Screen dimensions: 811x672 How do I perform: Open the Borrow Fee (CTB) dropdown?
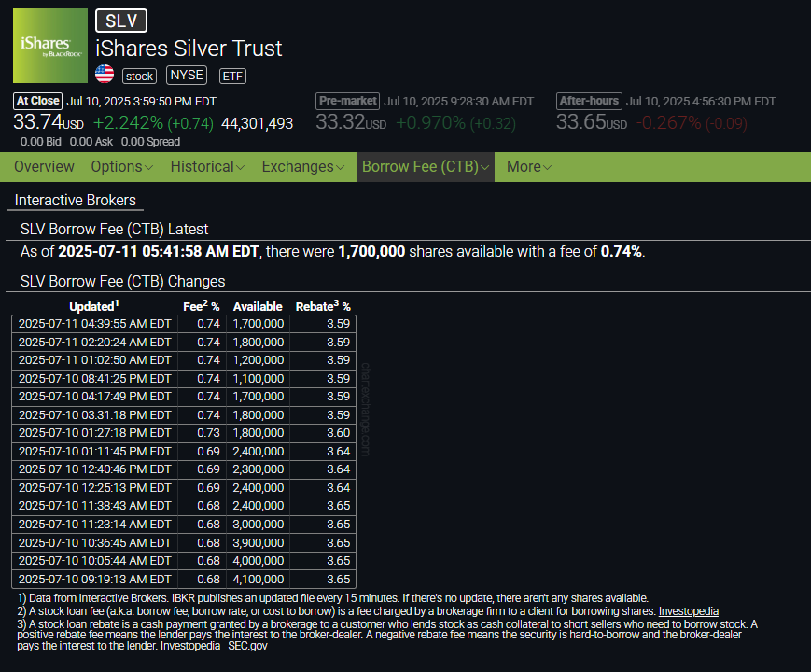pos(426,166)
